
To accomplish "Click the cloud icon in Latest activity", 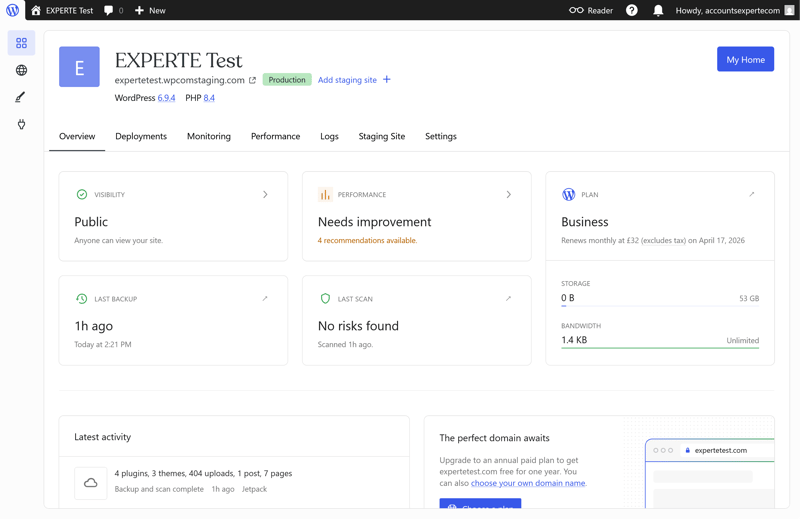I will (91, 483).
